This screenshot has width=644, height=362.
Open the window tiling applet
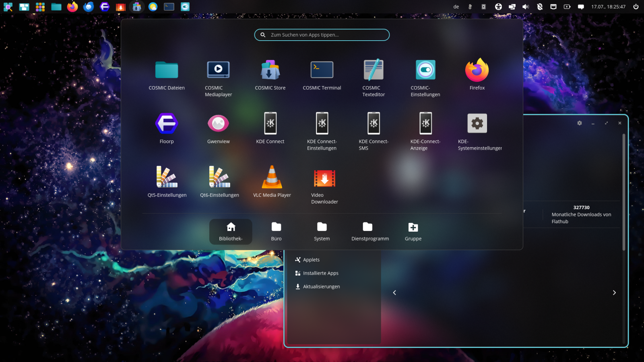click(512, 7)
